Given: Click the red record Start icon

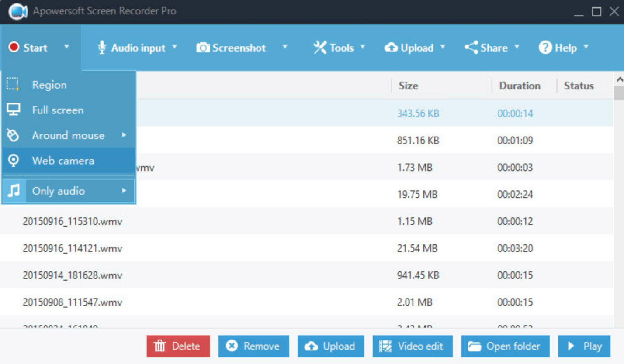Looking at the screenshot, I should point(14,47).
